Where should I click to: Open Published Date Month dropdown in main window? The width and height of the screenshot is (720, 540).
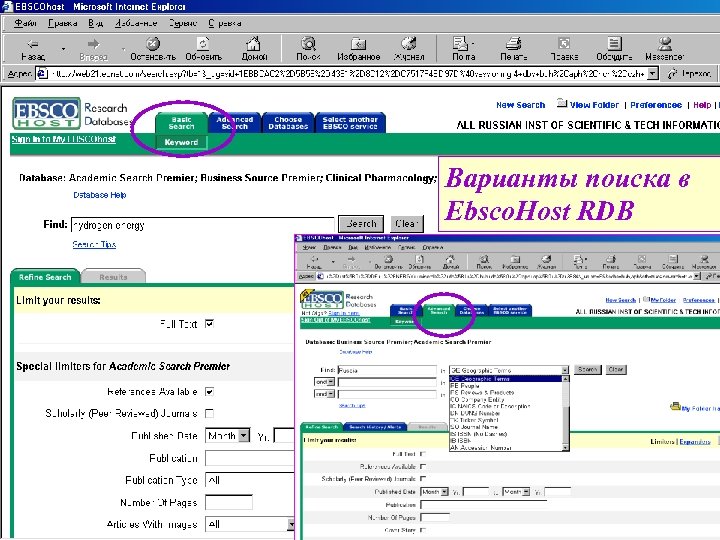click(x=244, y=435)
